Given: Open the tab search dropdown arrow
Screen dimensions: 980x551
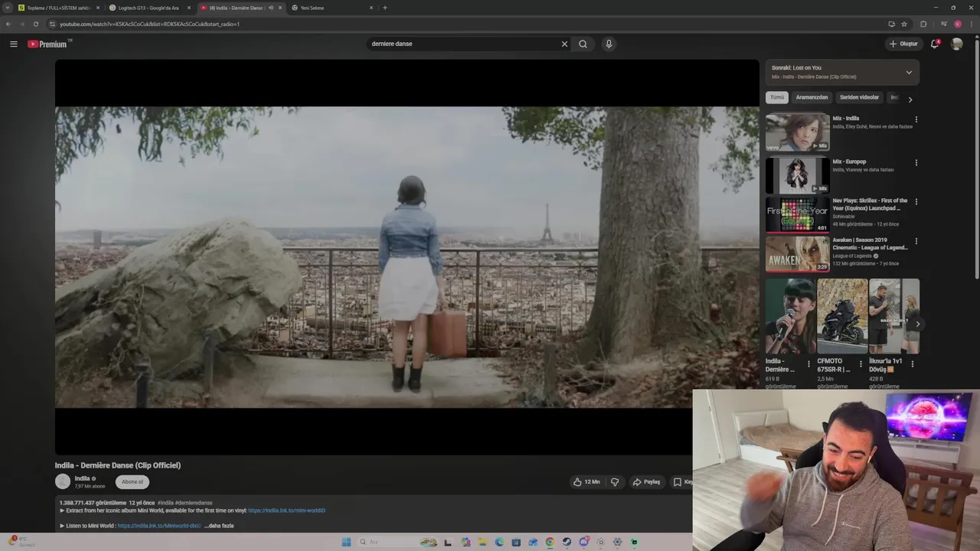Looking at the screenshot, I should 7,8.
